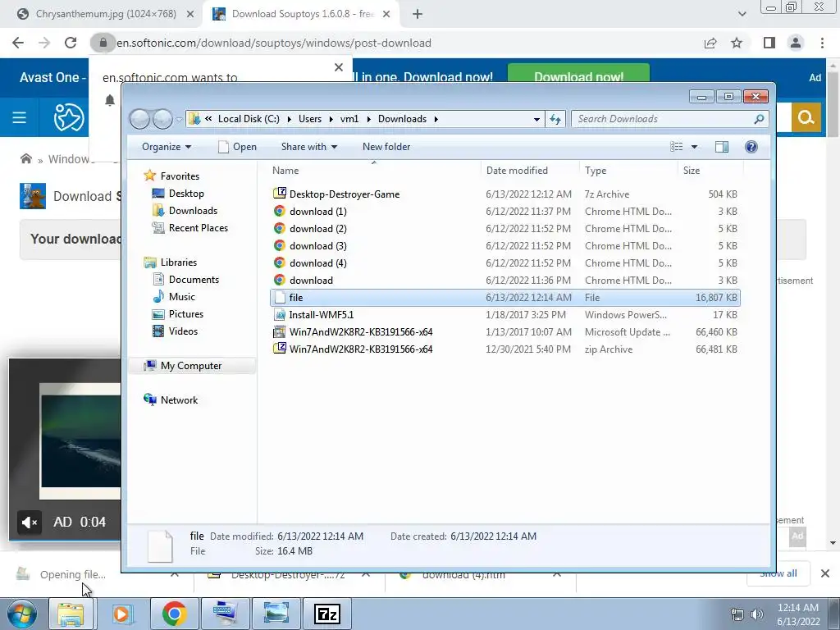Reload the Softonic page in Chrome

pos(71,43)
